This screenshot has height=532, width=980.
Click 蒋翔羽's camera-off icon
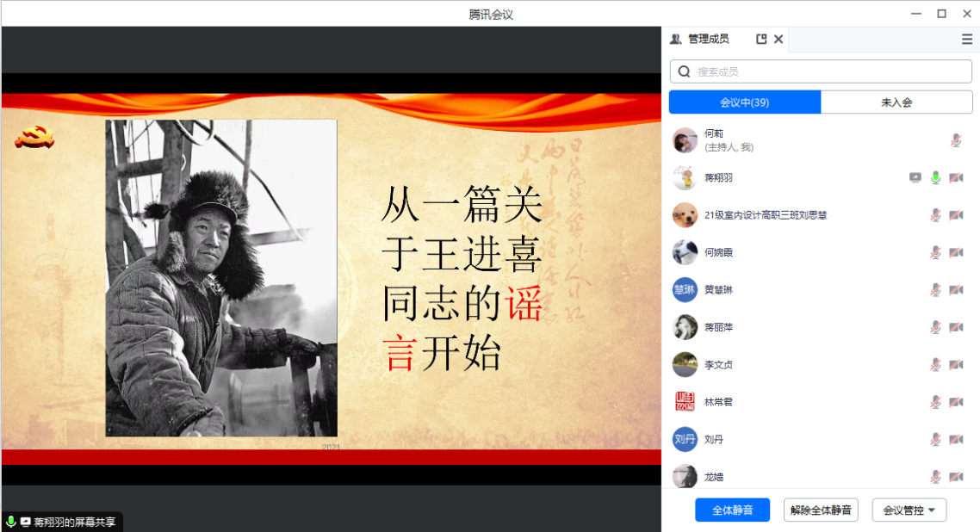tap(956, 177)
